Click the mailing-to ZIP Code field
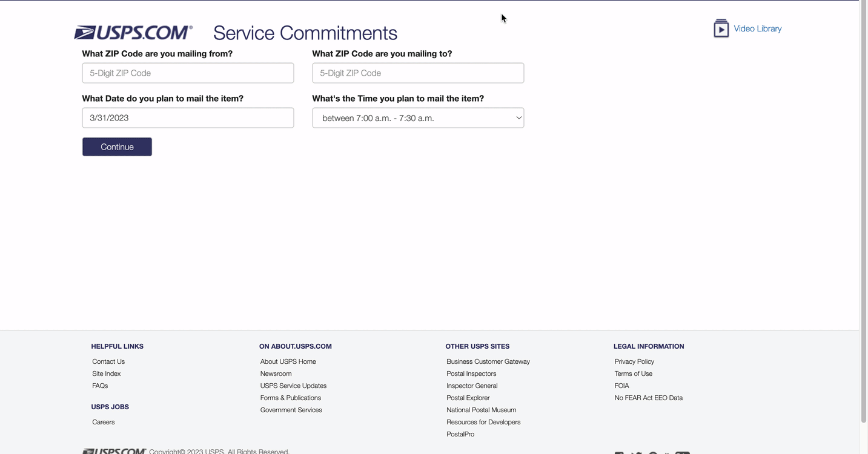868x454 pixels. (x=418, y=73)
